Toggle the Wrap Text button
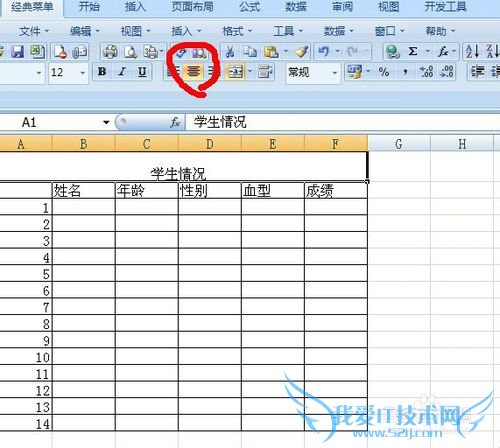500x448 pixels. point(265,72)
